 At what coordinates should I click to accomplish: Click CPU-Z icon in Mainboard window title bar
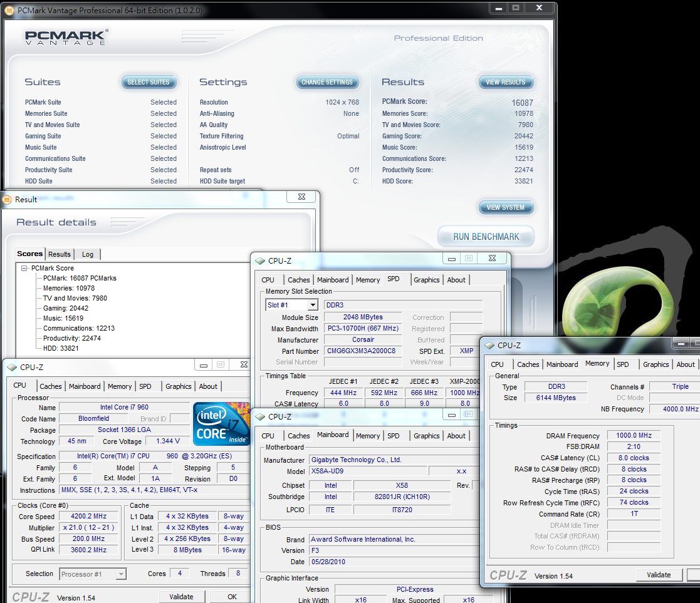(x=259, y=417)
